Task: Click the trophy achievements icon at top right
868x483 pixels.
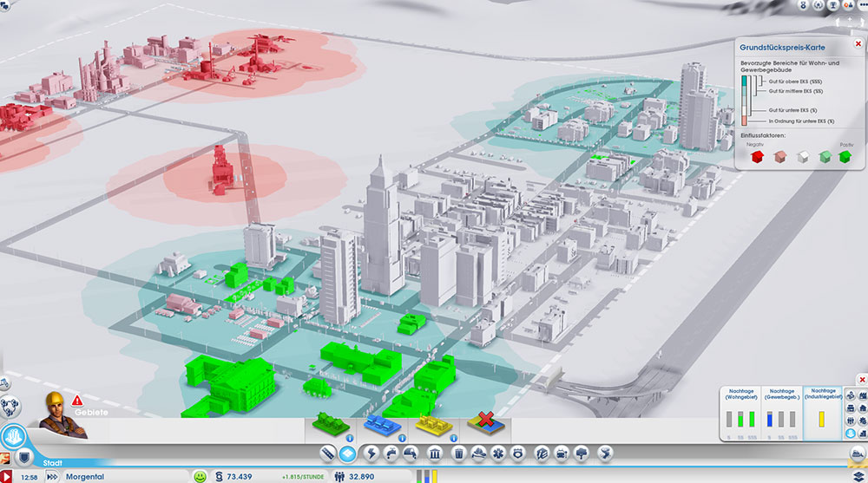Action: tap(832, 5)
